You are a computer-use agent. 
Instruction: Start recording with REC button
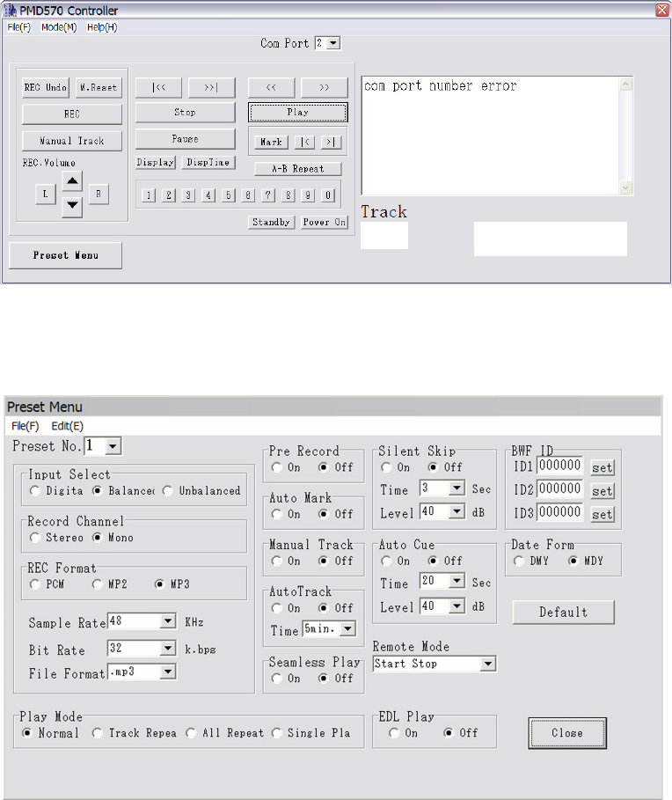click(72, 114)
